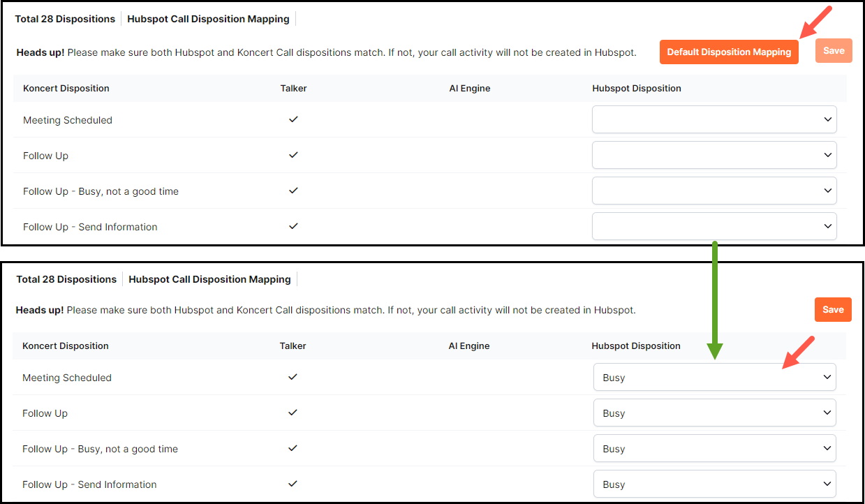Select the Hubspot Call Disposition Mapping tab in the upper panel

[208, 19]
